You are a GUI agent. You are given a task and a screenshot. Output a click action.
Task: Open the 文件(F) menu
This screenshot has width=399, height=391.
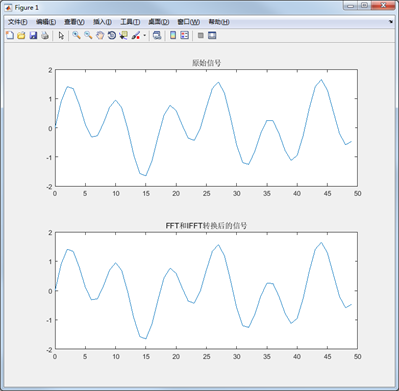point(18,22)
